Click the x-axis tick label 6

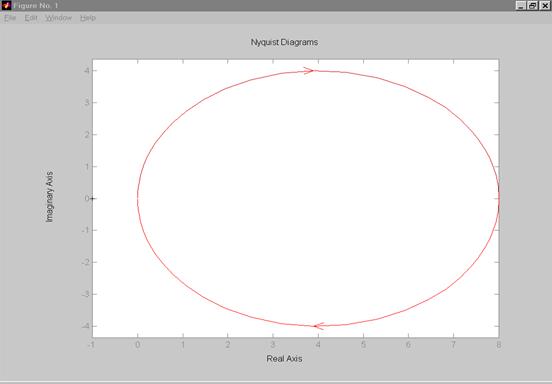pyautogui.click(x=408, y=345)
